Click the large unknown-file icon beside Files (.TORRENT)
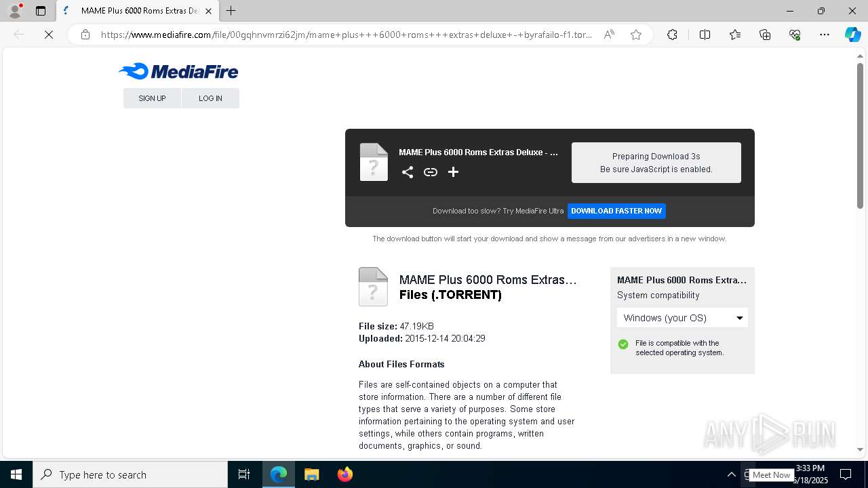 coord(373,287)
